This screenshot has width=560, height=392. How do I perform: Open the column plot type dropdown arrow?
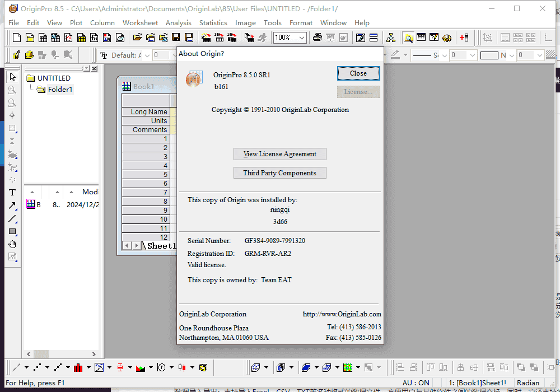pyautogui.click(x=88, y=368)
